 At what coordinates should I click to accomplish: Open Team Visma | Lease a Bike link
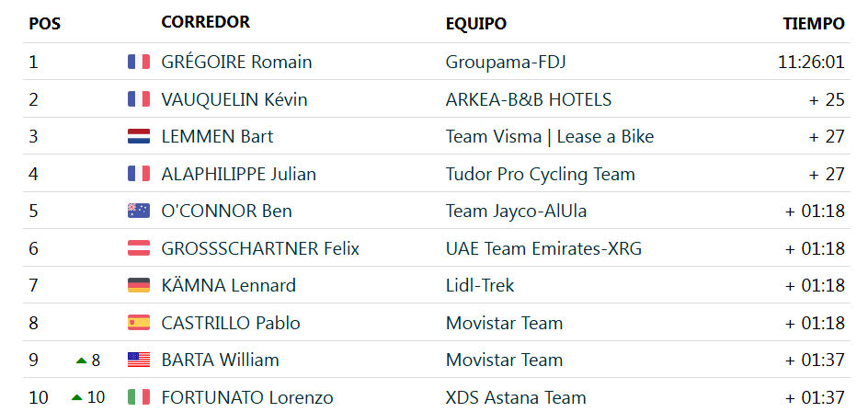[550, 137]
